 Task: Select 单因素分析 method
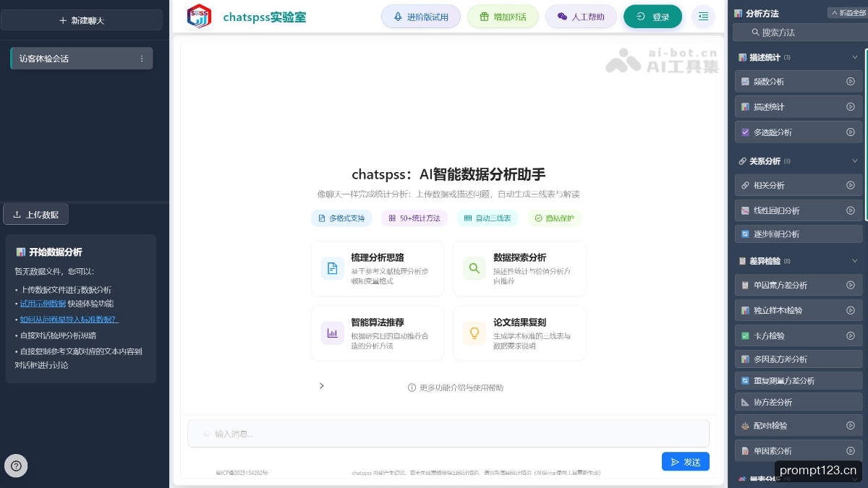[799, 451]
